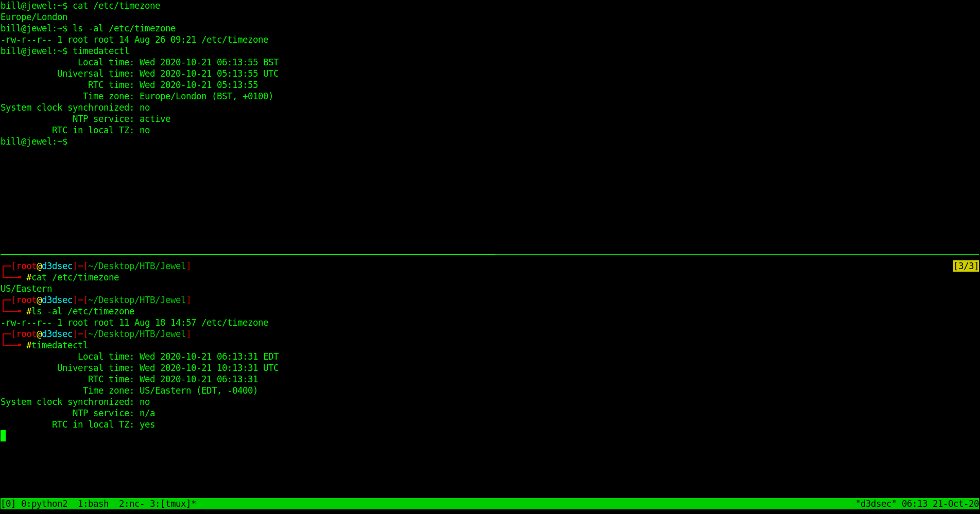Click the "d3dsec" hostname in status bar

coord(876,504)
